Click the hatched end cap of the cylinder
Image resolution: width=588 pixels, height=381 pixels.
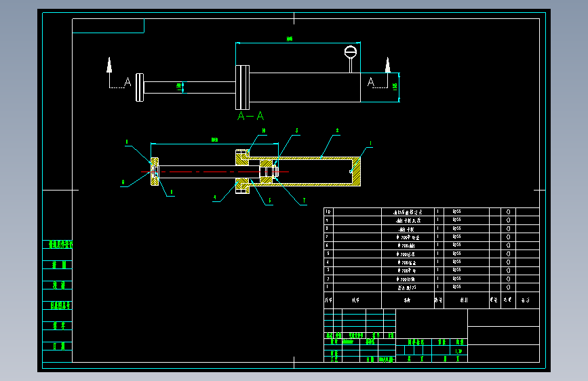point(356,172)
